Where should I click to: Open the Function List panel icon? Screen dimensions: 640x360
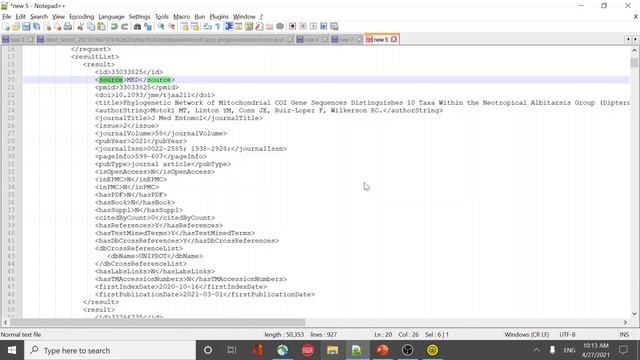[259, 27]
